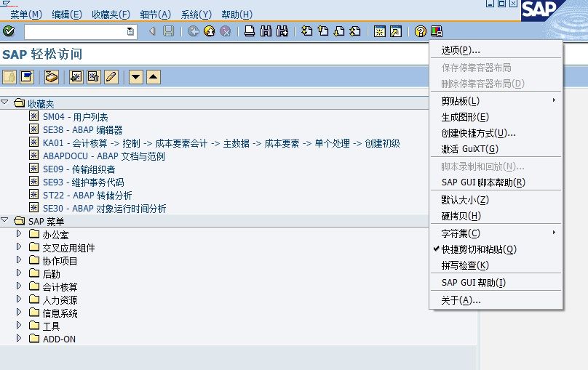The image size is (588, 370).
Task: Collapse the SAP 菜单 tree node
Action: [4, 220]
